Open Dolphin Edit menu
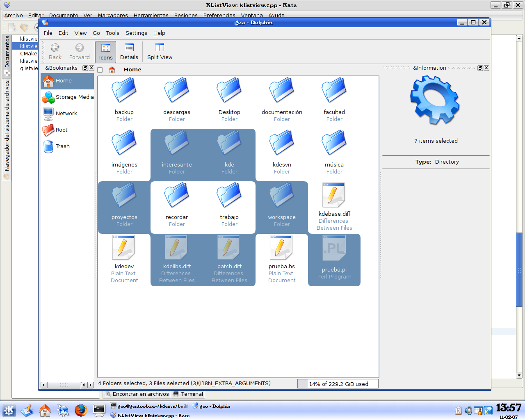The height and width of the screenshot is (420, 525). coord(63,33)
